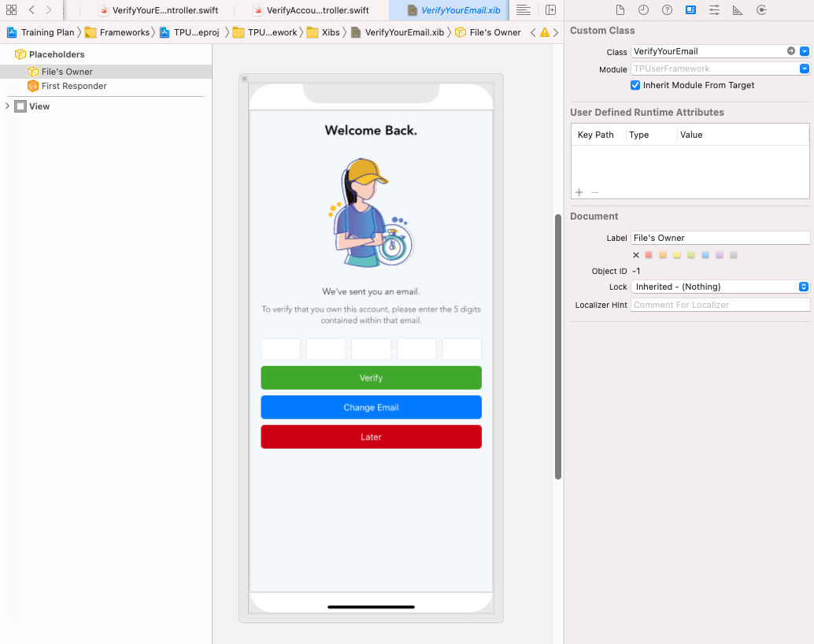The height and width of the screenshot is (644, 814).
Task: Open the Xibs jump bar segment
Action: click(x=323, y=32)
